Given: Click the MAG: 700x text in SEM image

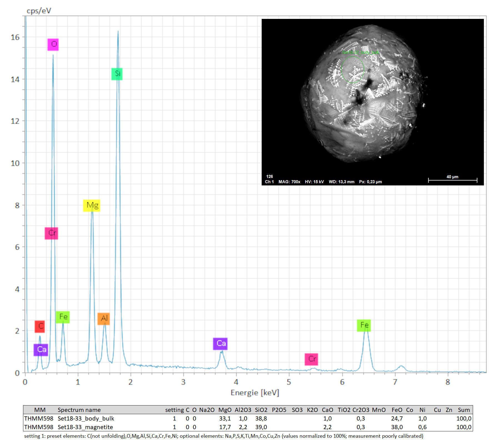Looking at the screenshot, I should 289,182.
